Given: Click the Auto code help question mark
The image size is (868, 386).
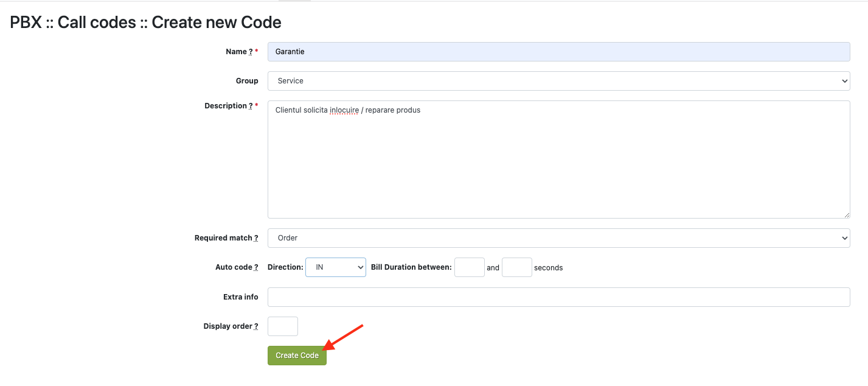Looking at the screenshot, I should point(256,268).
